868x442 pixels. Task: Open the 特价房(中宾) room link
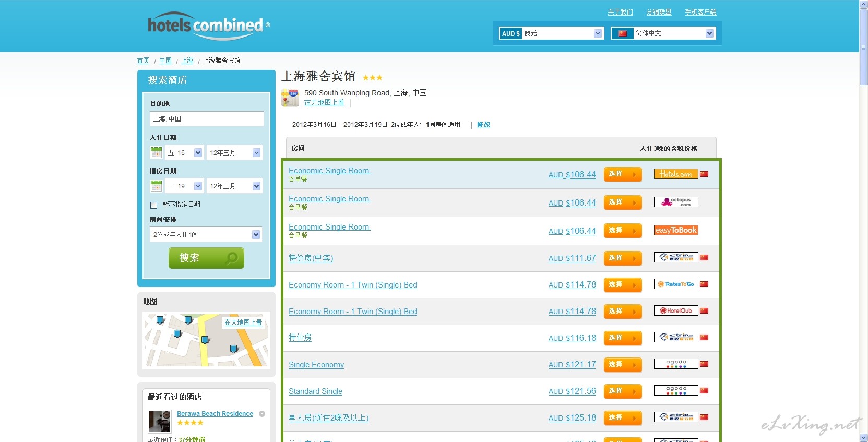[311, 258]
